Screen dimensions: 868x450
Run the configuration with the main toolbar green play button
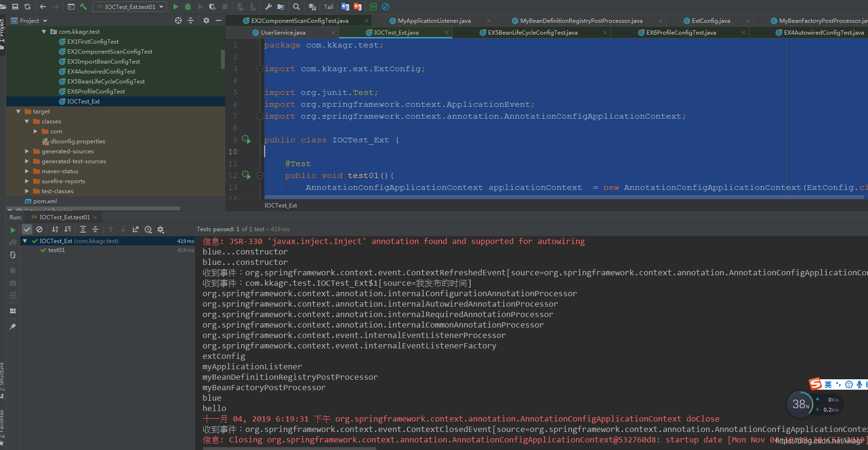(175, 7)
